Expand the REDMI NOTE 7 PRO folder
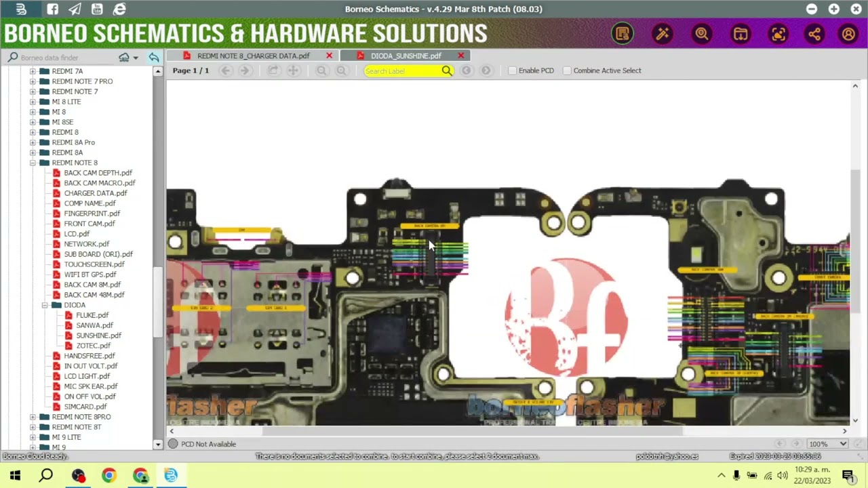This screenshot has height=488, width=868. pos(33,81)
